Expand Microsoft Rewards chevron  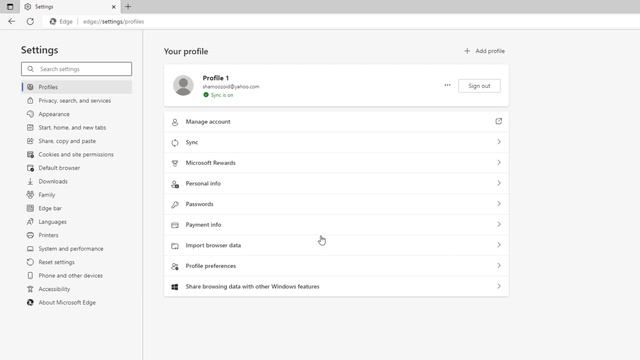[x=499, y=162]
